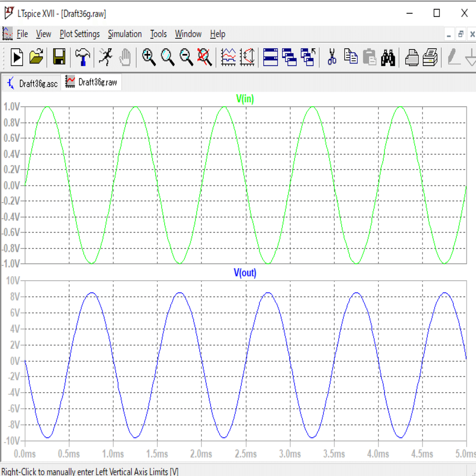Open the Plot Settings menu

point(79,34)
